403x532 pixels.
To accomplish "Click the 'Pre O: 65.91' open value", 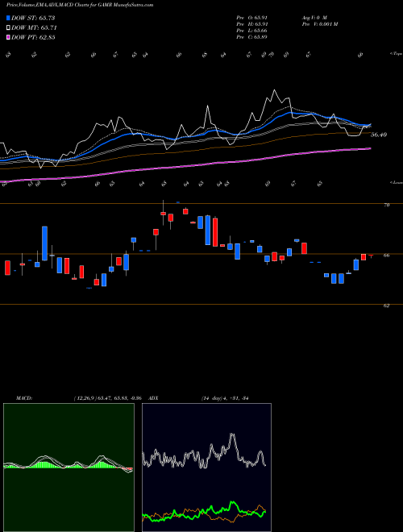I will [251, 17].
